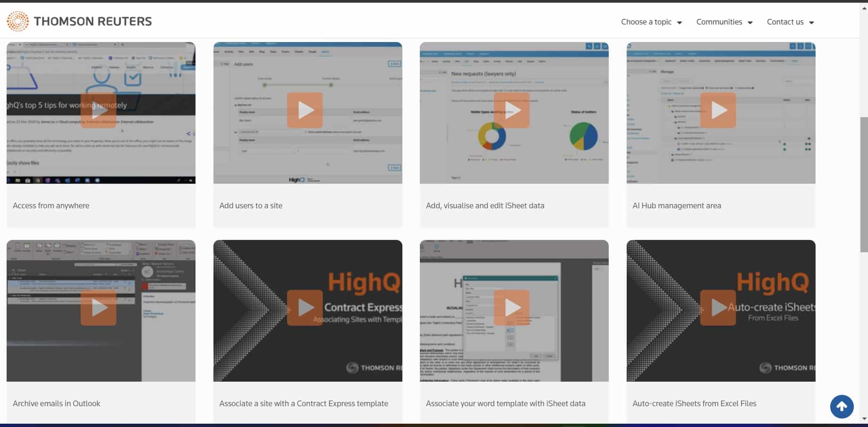Click the scrollbar down arrow

[864, 418]
